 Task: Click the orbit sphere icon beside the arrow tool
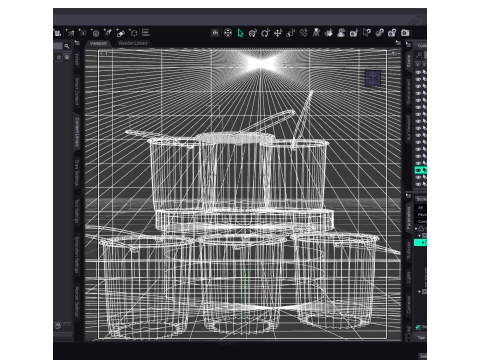228,33
